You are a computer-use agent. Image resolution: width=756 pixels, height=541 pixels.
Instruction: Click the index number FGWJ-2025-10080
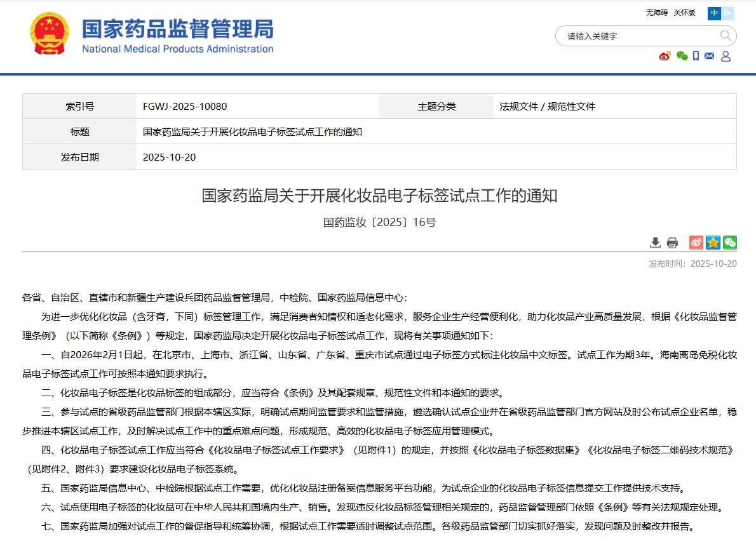click(x=185, y=107)
